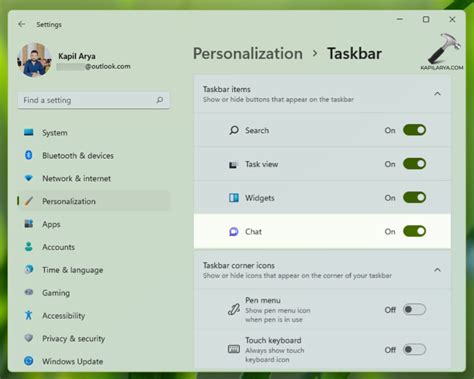Click Personalization in the breadcrumb
Screen dimensions: 474x379
click(248, 54)
